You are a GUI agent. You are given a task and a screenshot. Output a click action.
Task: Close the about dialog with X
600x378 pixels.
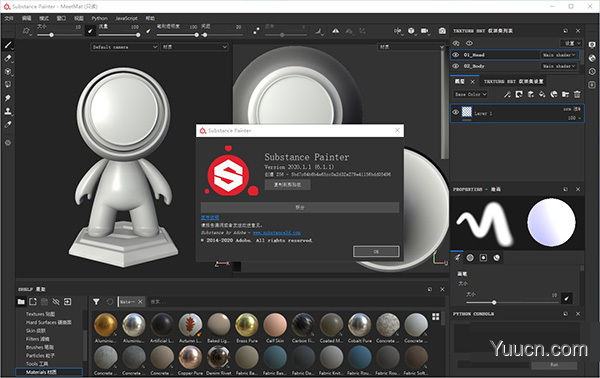point(397,130)
